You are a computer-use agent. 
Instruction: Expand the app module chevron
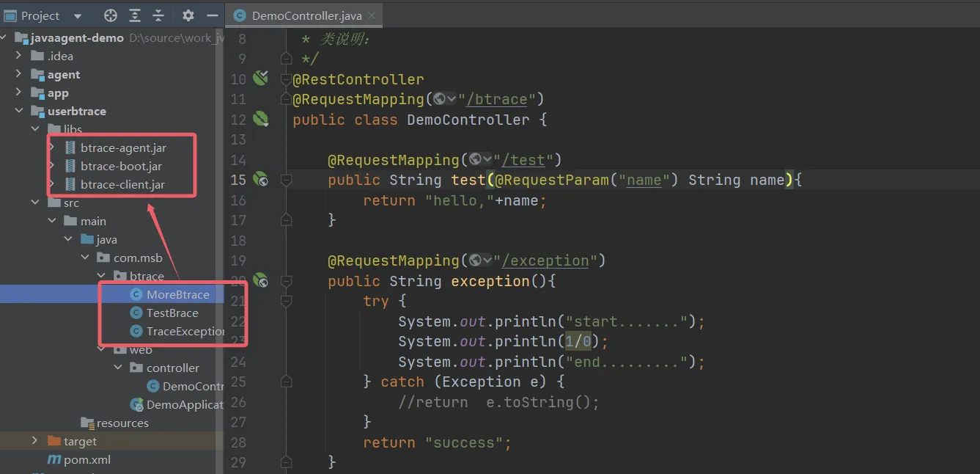pos(19,93)
